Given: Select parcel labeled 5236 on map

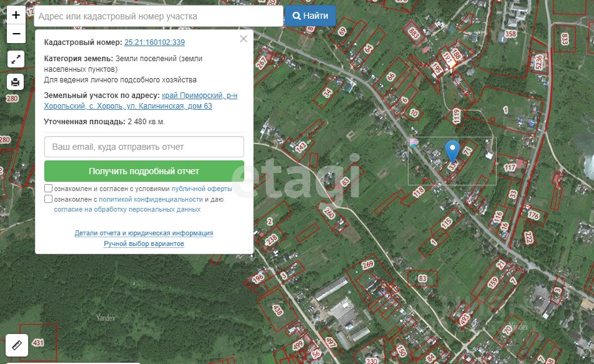Looking at the screenshot, I should [538, 62].
